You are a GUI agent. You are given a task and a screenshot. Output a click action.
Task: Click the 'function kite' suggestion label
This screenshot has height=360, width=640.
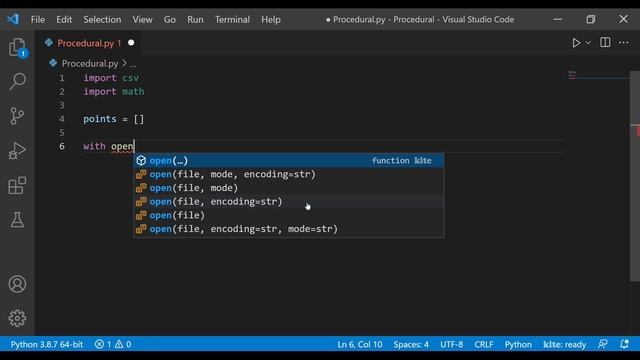click(402, 160)
